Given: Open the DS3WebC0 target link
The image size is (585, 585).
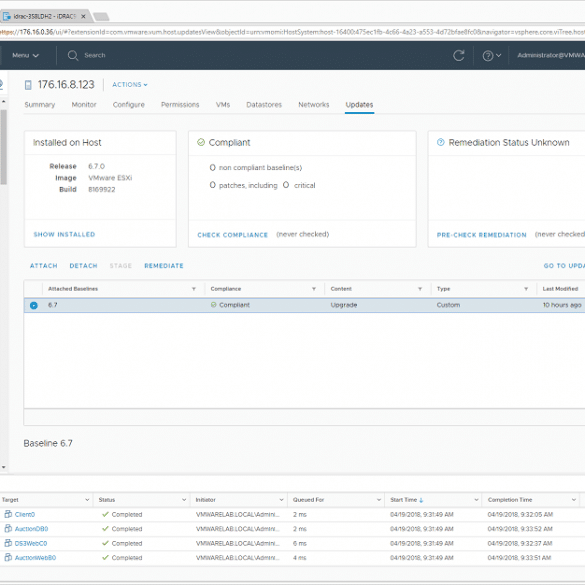Looking at the screenshot, I should point(31,543).
